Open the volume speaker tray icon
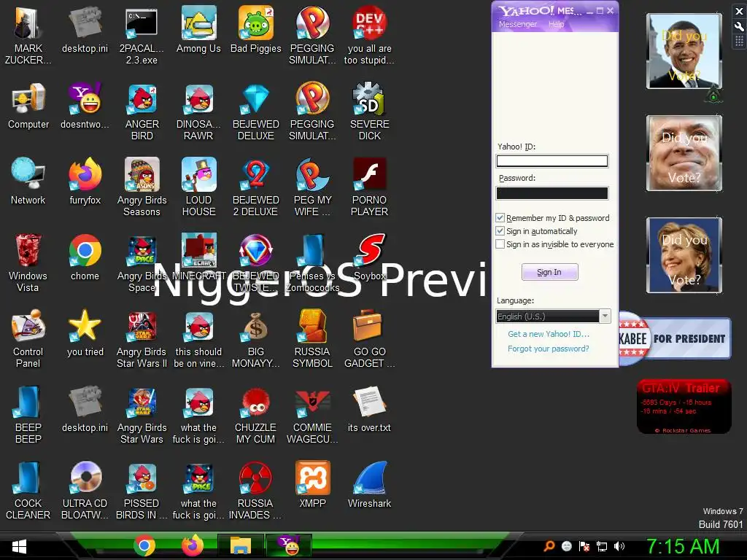 pyautogui.click(x=619, y=546)
